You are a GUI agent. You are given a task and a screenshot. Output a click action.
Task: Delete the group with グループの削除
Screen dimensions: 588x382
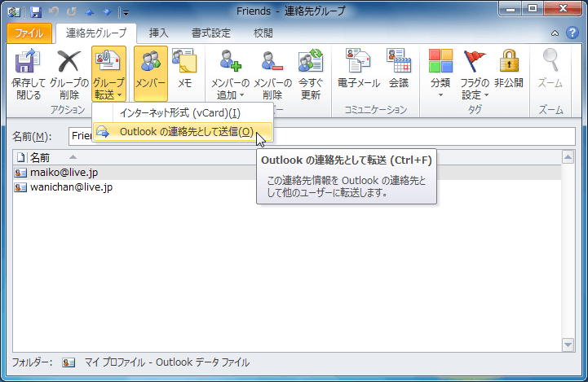[x=69, y=74]
